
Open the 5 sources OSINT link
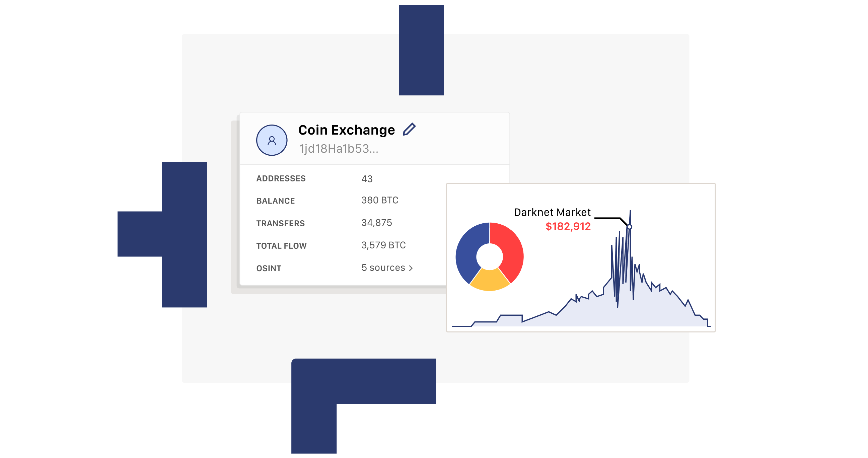pyautogui.click(x=383, y=268)
